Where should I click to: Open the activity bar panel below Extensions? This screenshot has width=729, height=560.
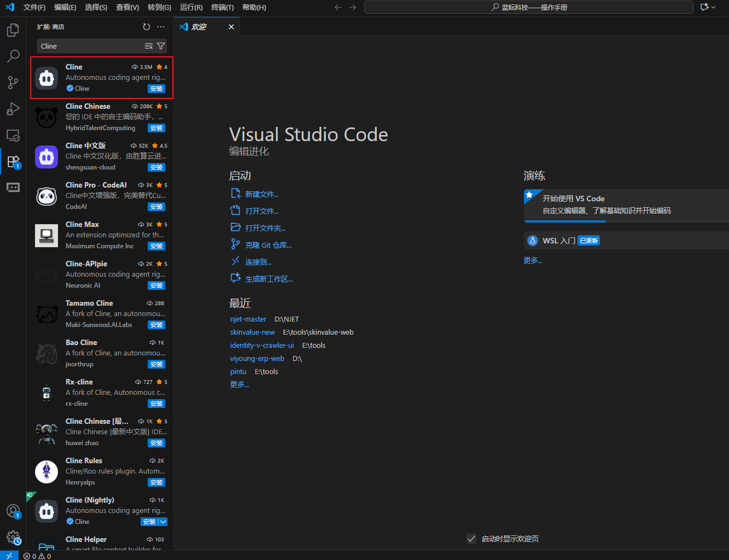pos(13,187)
